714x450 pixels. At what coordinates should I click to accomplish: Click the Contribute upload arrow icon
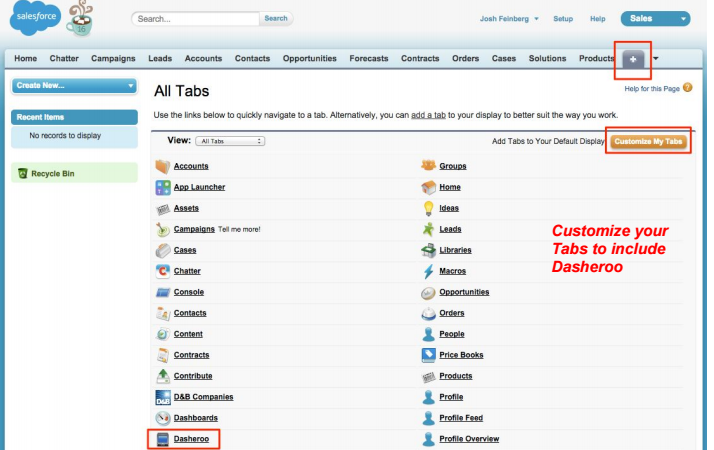pyautogui.click(x=163, y=376)
